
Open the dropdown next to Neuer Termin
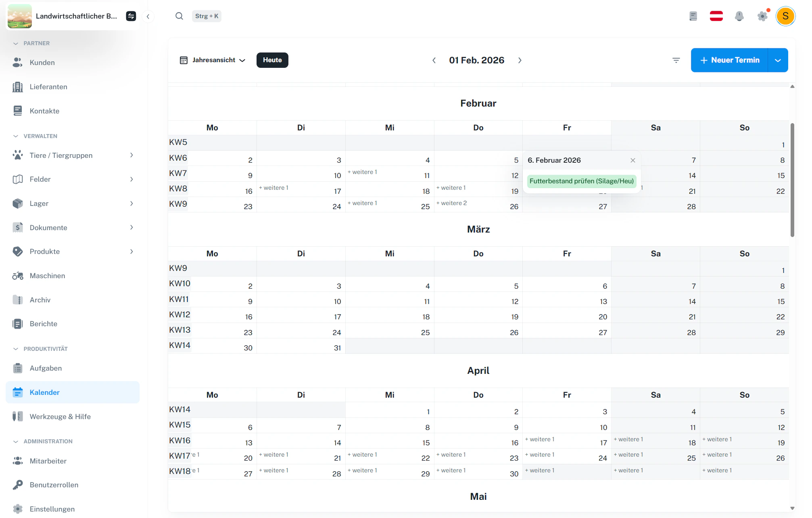pyautogui.click(x=777, y=60)
